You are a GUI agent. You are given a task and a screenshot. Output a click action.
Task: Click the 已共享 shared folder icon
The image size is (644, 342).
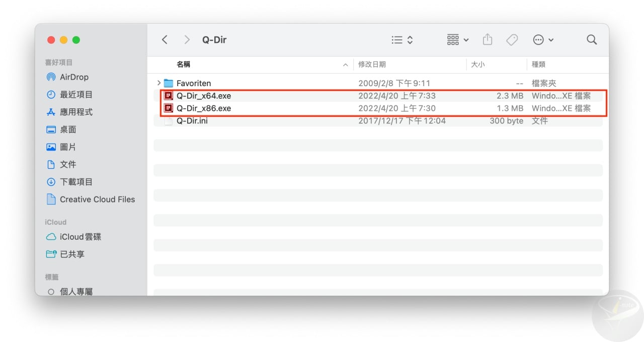pos(51,254)
